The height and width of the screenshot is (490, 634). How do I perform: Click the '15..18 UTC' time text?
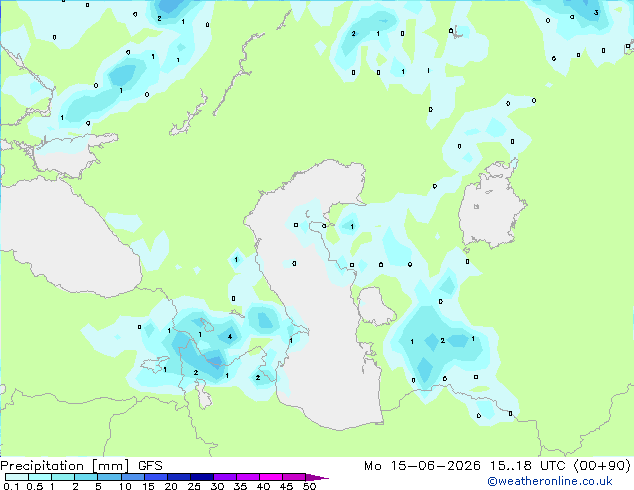(527, 466)
